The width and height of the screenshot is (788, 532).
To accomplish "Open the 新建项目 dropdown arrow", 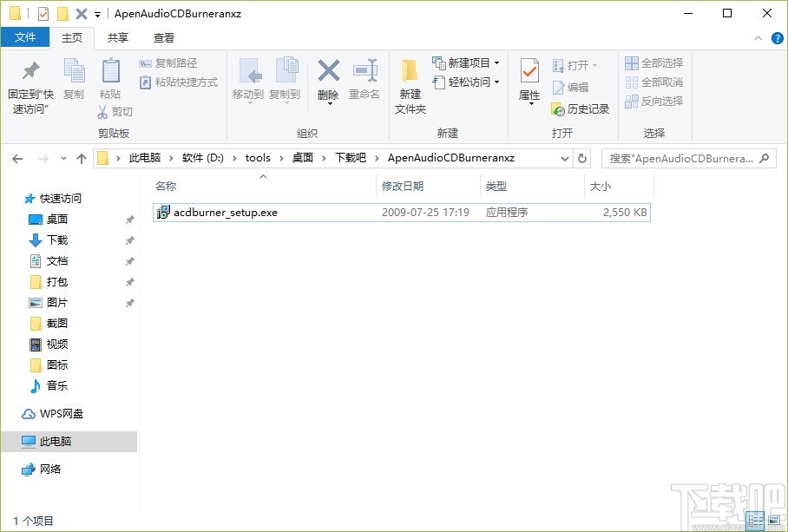I will [496, 62].
